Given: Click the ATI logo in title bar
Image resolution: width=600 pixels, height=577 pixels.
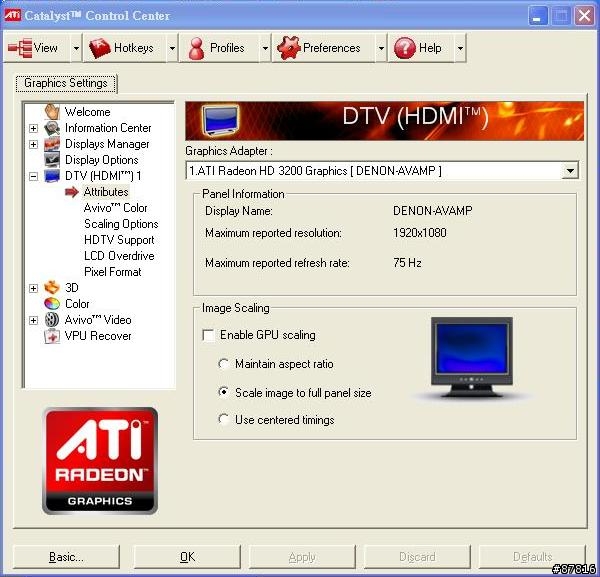Looking at the screenshot, I should tap(12, 15).
